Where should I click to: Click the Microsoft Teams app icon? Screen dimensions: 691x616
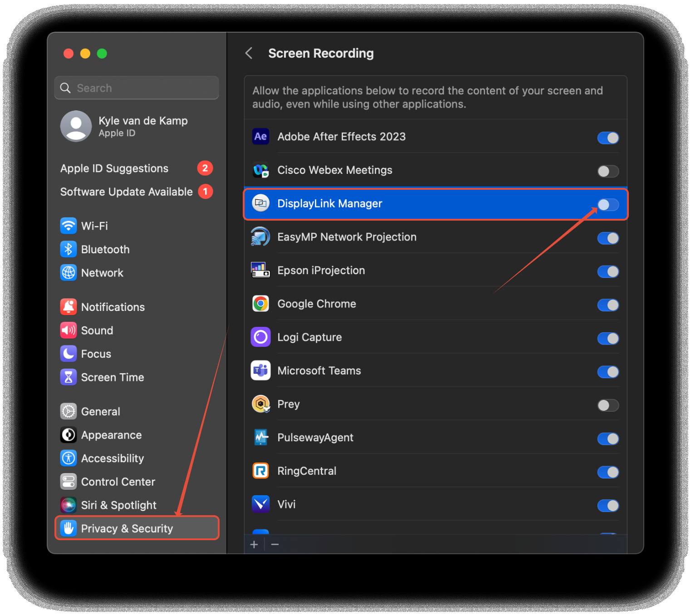click(260, 370)
